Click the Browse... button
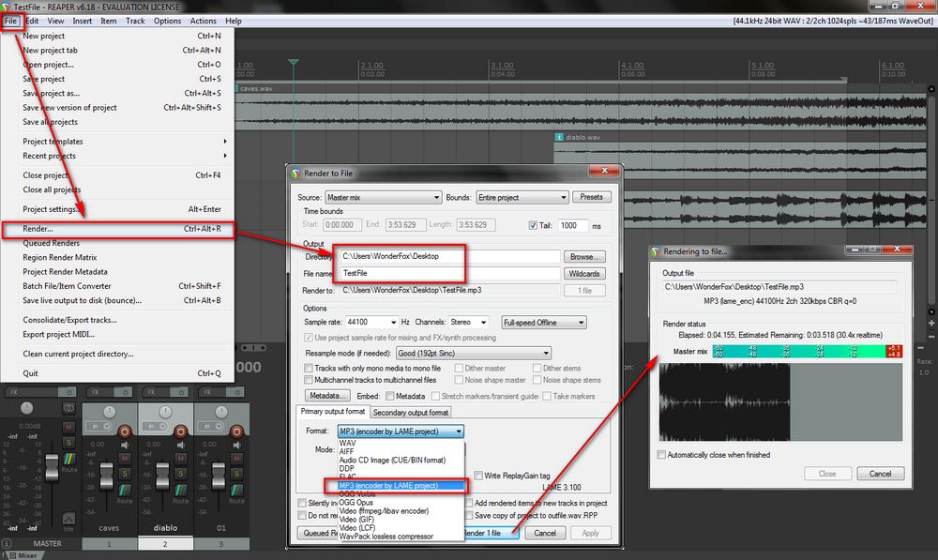 (x=584, y=257)
